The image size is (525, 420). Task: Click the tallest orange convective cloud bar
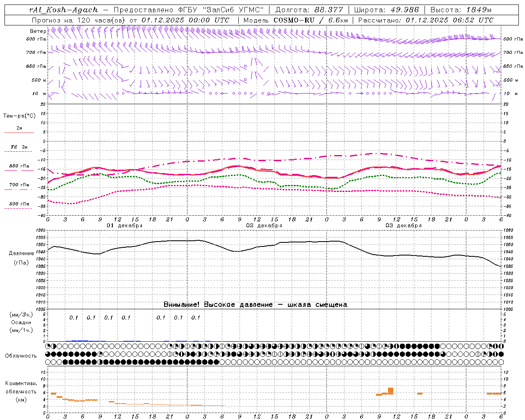coord(390,391)
